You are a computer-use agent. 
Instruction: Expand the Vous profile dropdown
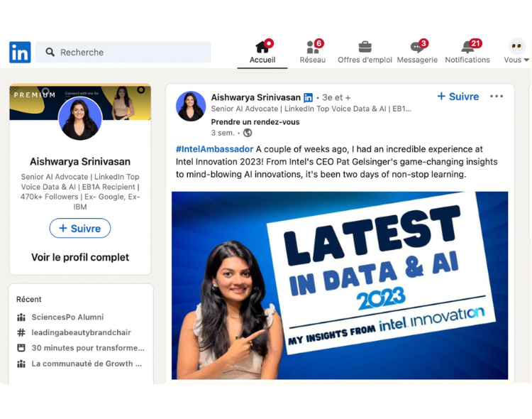(517, 52)
